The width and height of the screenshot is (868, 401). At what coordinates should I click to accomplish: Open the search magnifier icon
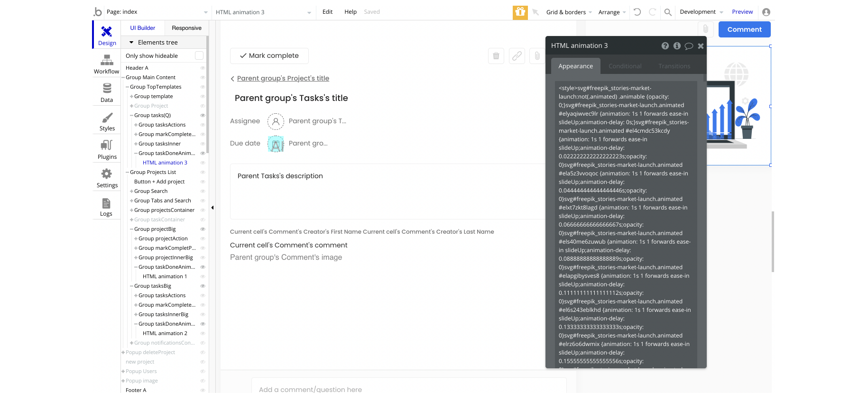pos(668,12)
